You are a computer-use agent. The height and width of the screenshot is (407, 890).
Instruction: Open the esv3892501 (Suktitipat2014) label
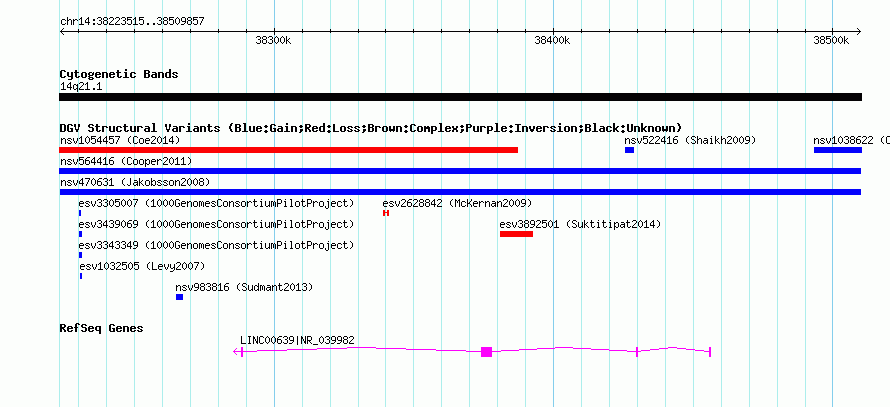pyautogui.click(x=580, y=224)
